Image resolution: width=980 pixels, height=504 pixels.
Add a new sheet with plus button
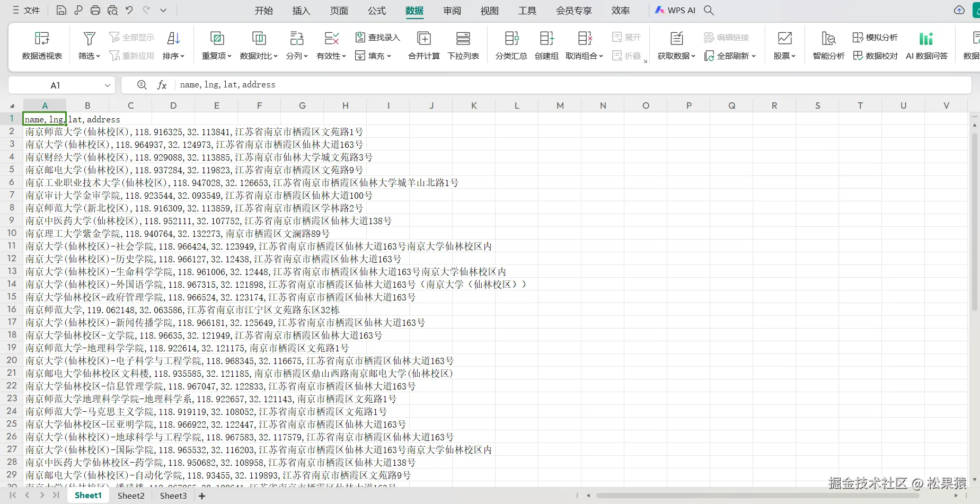coord(202,496)
